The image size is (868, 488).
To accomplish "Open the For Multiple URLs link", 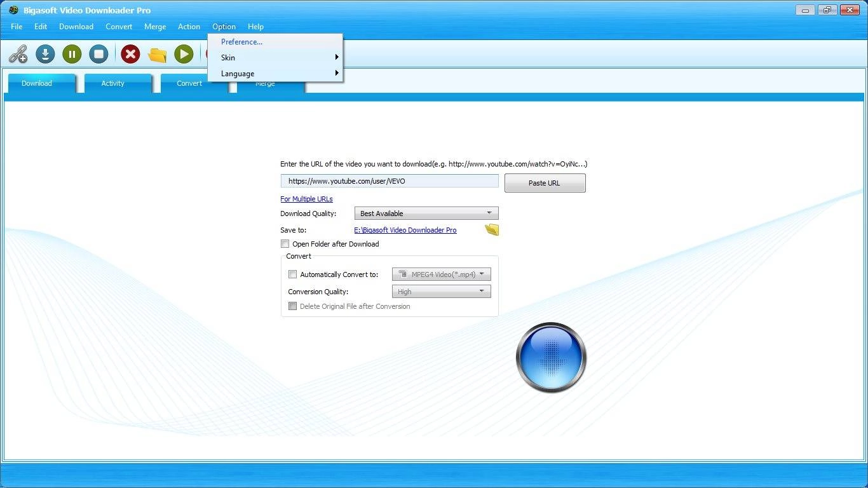I will click(x=306, y=199).
